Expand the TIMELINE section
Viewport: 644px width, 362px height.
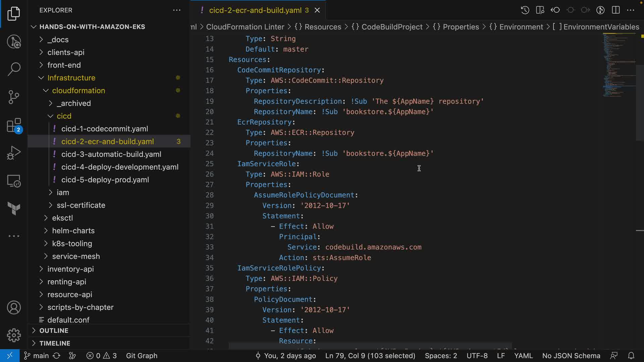tap(55, 343)
